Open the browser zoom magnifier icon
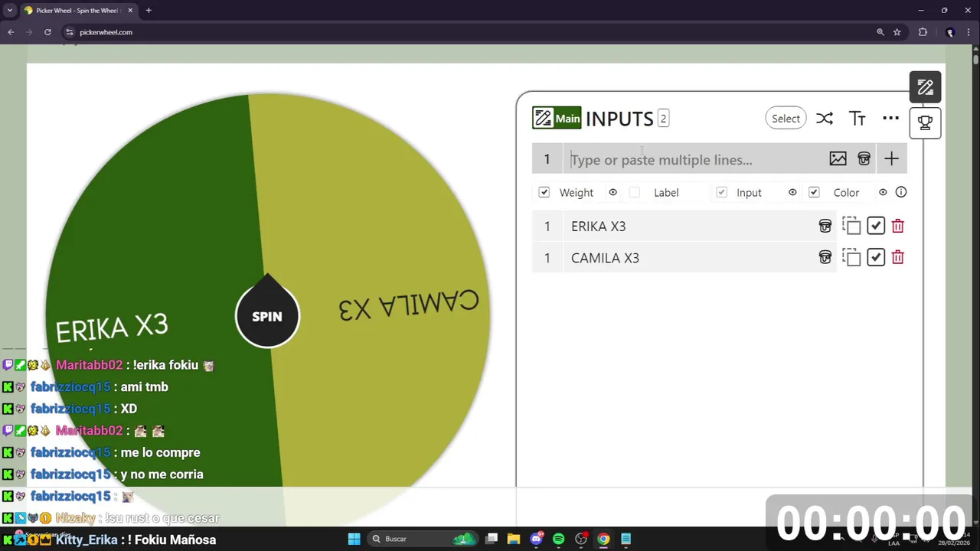 click(880, 32)
